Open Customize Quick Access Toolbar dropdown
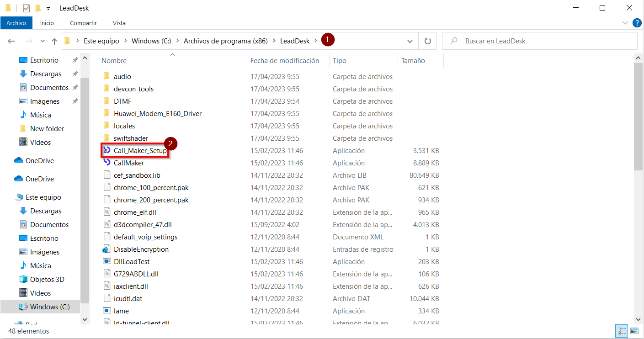644x339 pixels. click(48, 9)
